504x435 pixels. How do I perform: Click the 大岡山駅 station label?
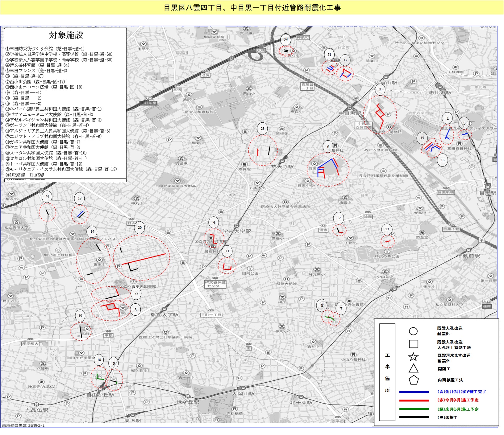pos(243,394)
